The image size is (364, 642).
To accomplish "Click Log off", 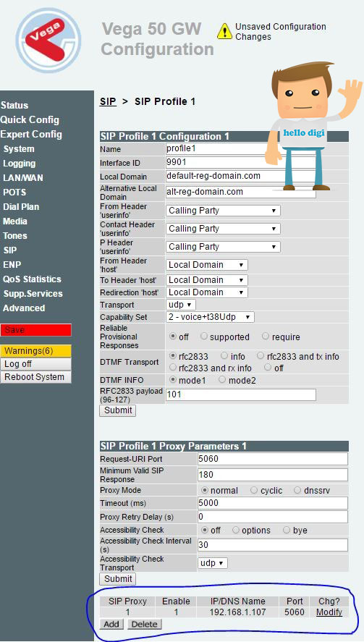I will pyautogui.click(x=35, y=364).
